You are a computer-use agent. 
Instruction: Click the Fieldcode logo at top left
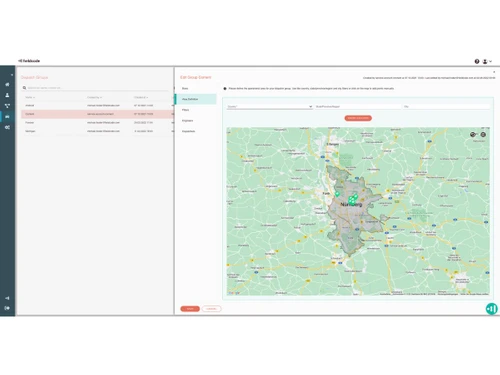point(29,61)
